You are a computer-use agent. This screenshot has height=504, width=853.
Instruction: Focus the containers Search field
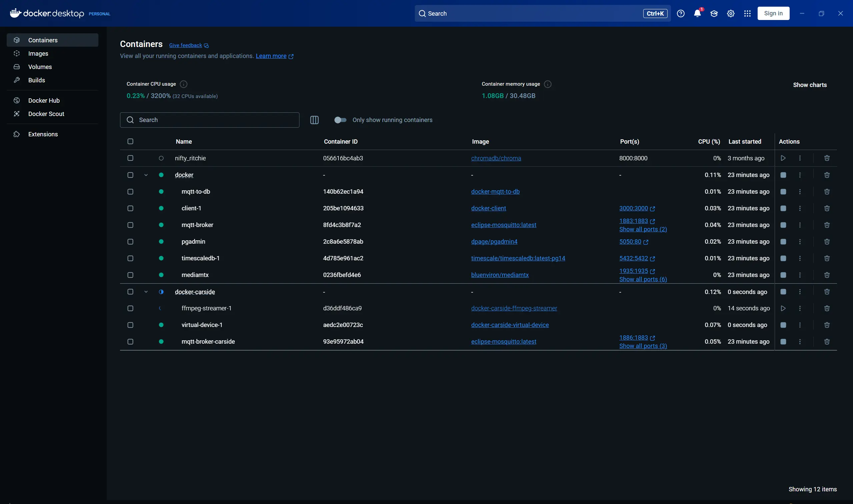coord(209,120)
